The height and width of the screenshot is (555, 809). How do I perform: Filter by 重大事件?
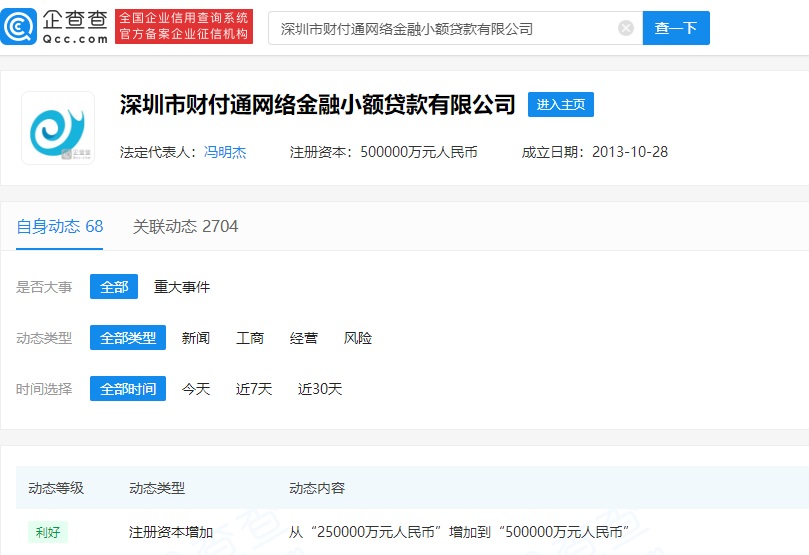click(x=182, y=287)
